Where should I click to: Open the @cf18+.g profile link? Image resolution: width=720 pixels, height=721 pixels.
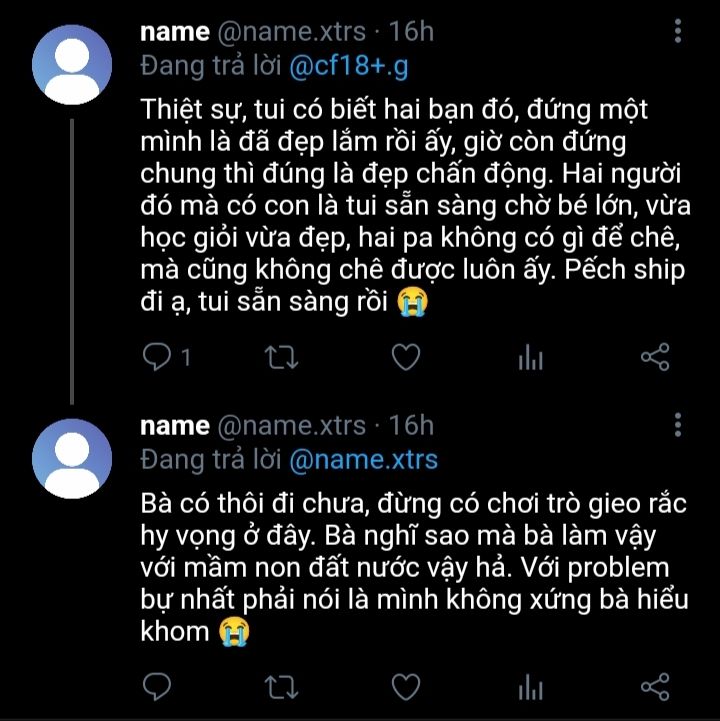pos(350,67)
